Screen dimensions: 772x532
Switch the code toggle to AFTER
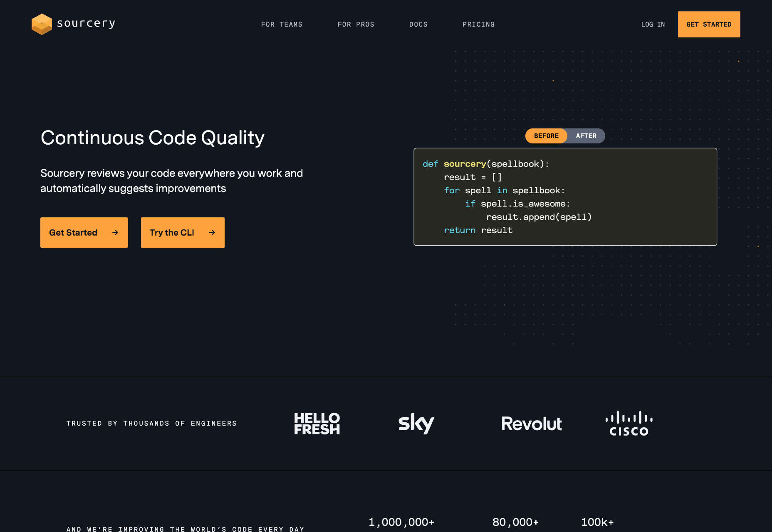[586, 136]
